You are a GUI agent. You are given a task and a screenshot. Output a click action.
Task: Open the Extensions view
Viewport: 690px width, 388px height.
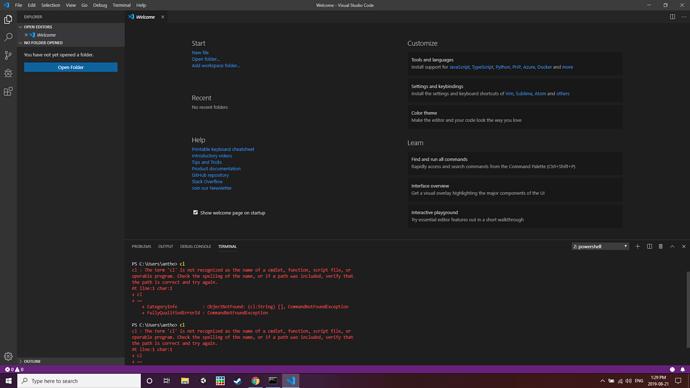point(8,92)
